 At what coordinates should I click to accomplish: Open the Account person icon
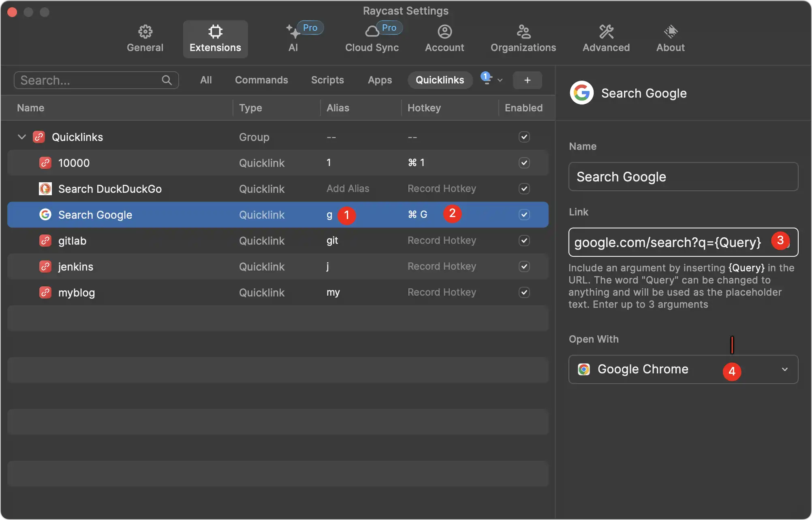(444, 32)
